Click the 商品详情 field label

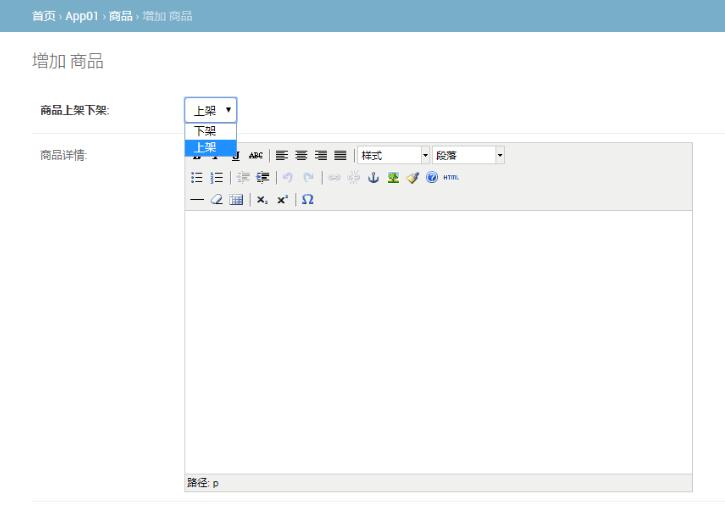[x=63, y=155]
